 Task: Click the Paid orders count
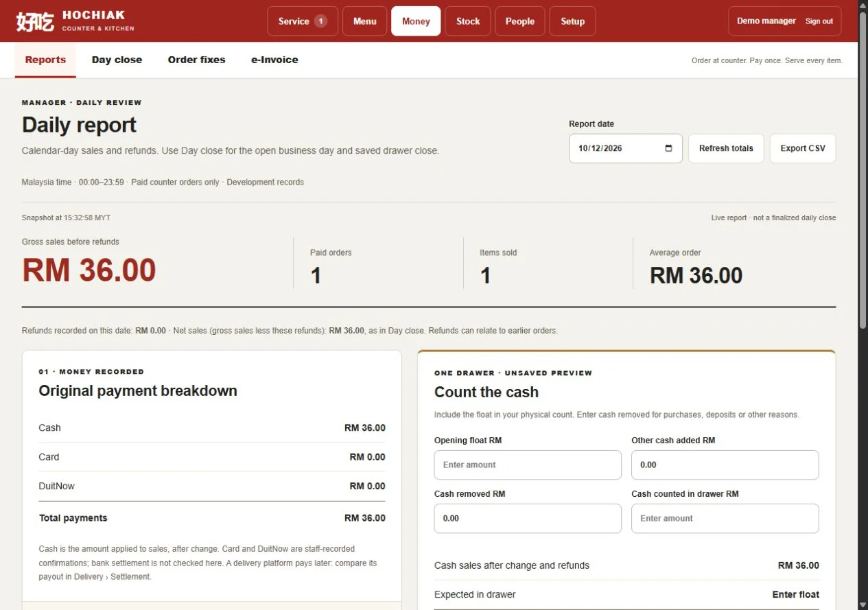(316, 276)
